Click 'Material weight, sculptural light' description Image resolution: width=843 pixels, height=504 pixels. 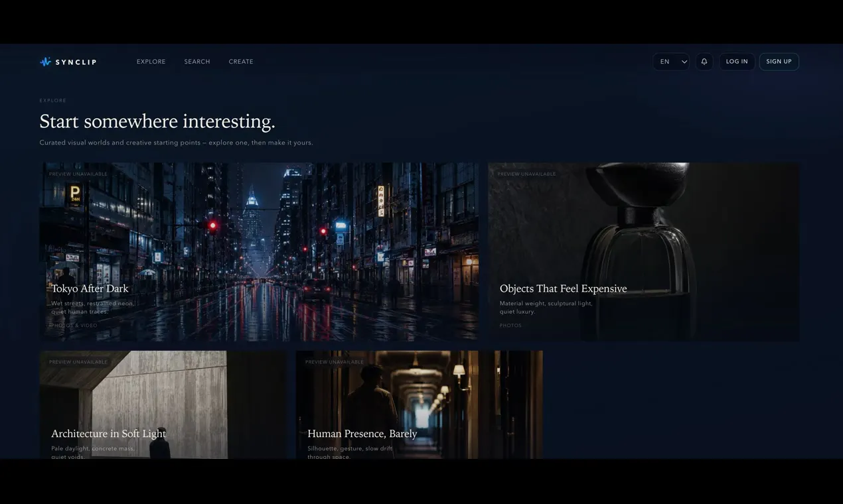pyautogui.click(x=546, y=307)
